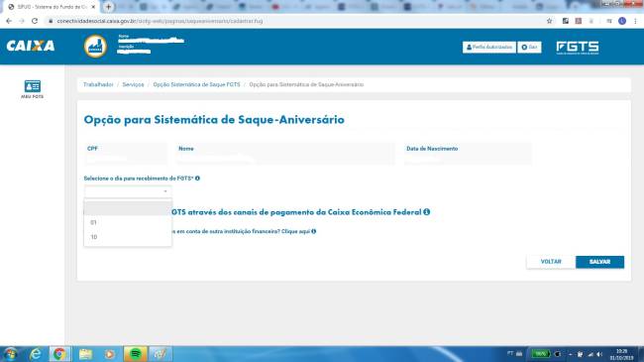Open Spotify from the taskbar
The height and width of the screenshot is (362, 644).
[x=135, y=354]
